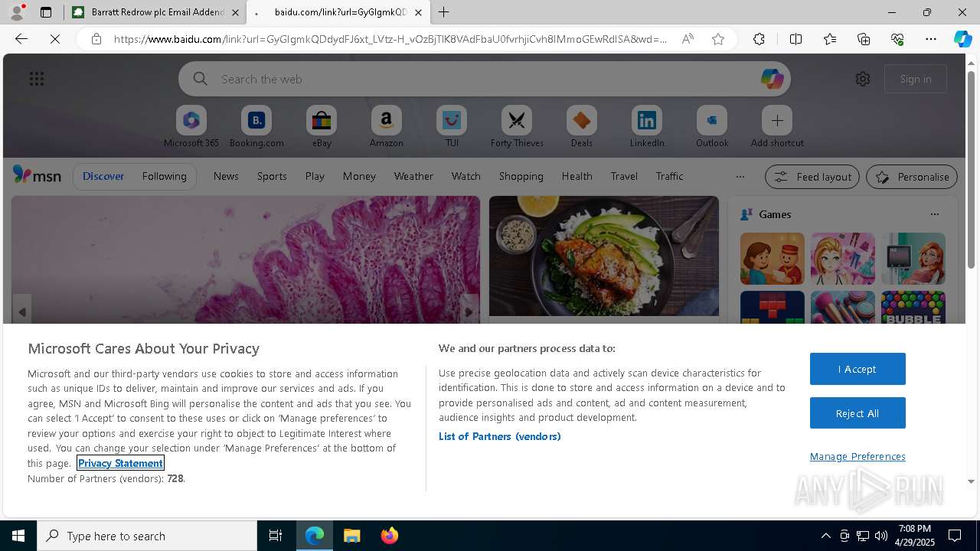This screenshot has height=551, width=980.
Task: Open the News menu item
Action: tap(226, 176)
